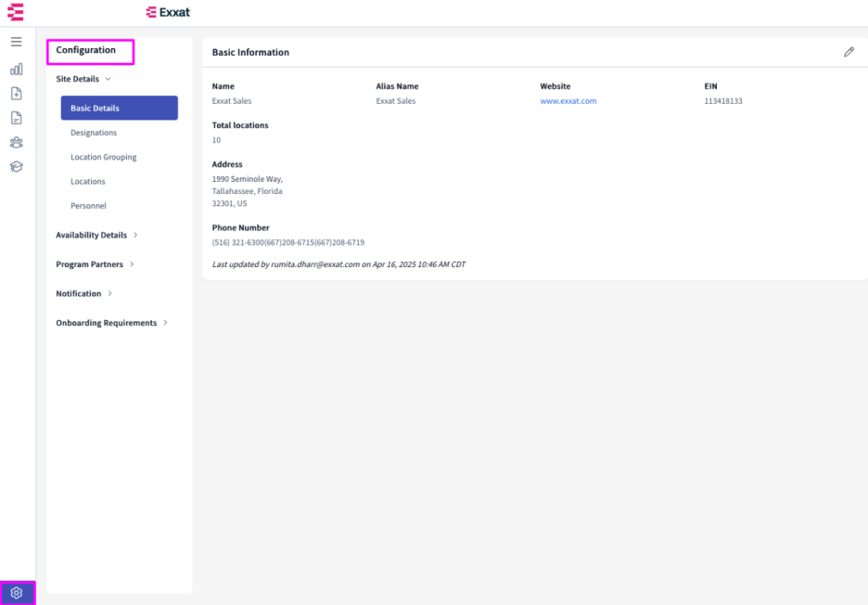Click the Address field label
The height and width of the screenshot is (605, 868).
pyautogui.click(x=227, y=164)
